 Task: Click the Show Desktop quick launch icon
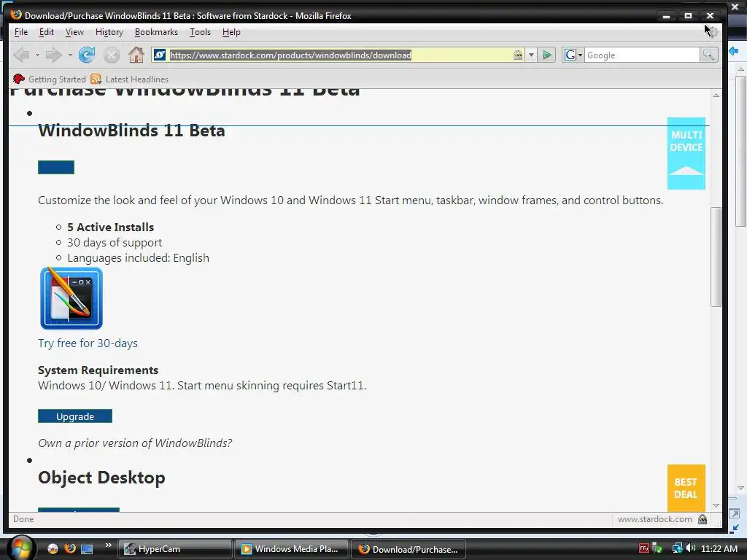point(87,549)
